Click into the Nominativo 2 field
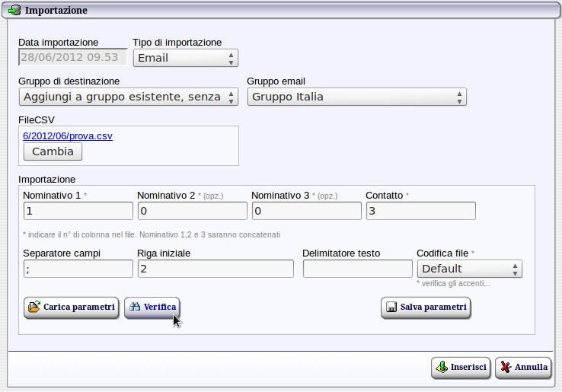 click(192, 211)
